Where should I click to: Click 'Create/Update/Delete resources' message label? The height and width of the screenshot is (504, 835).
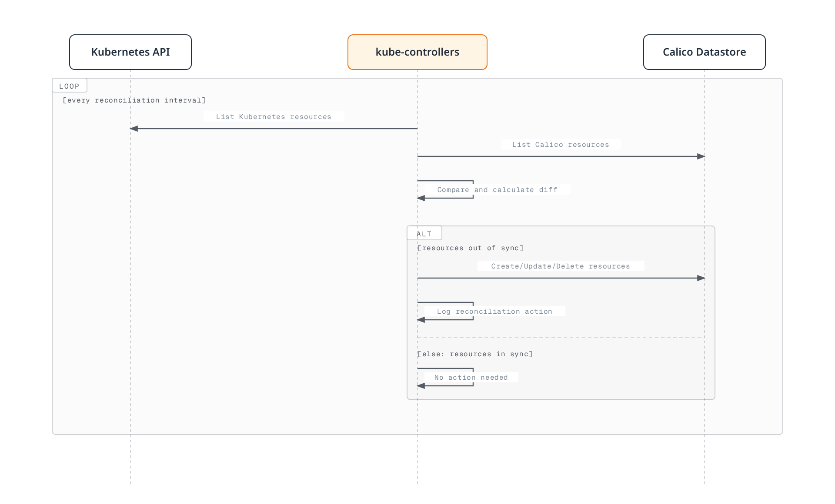pyautogui.click(x=561, y=266)
